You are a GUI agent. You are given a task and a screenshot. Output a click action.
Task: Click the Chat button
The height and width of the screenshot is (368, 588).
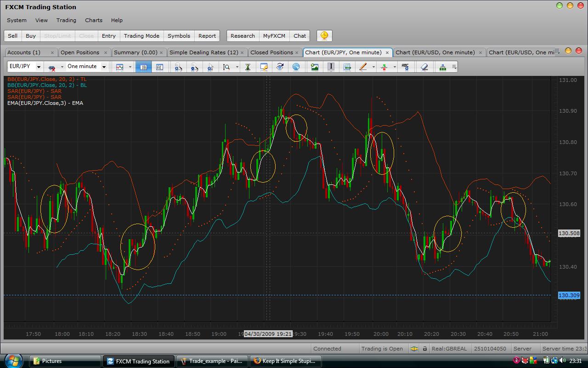point(300,36)
